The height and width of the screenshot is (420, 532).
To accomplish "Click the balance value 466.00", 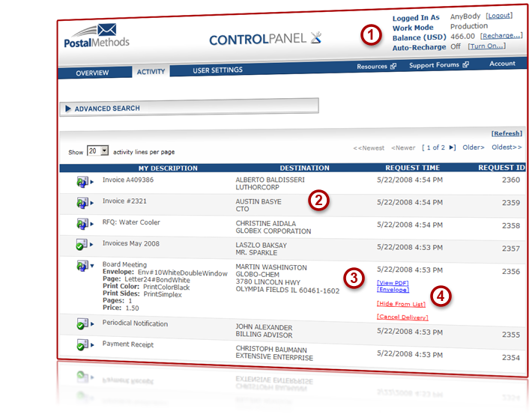I will click(462, 36).
